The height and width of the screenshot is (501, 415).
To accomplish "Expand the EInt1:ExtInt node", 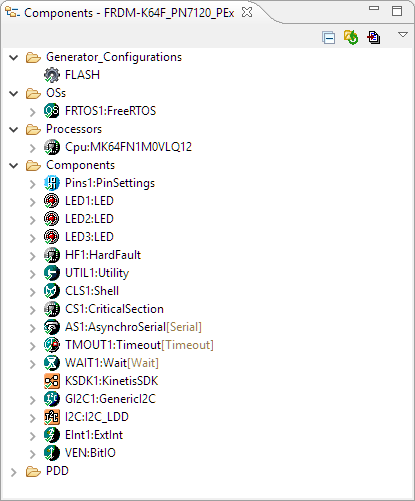I will pos(32,436).
